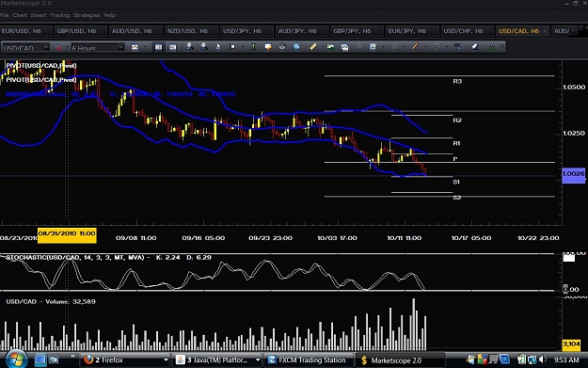Click the first PIVOT(USD/CAD,Pivot) label

pyautogui.click(x=41, y=66)
